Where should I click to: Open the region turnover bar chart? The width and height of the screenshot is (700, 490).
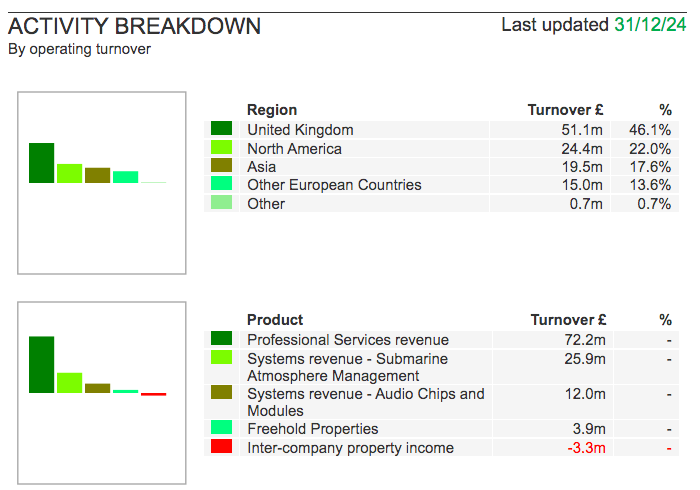102,182
